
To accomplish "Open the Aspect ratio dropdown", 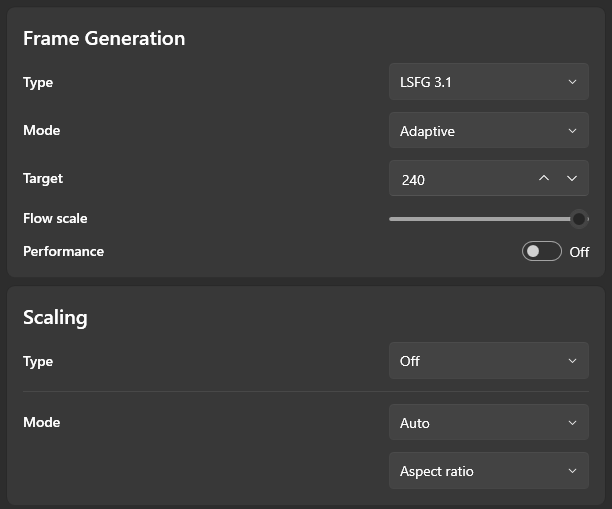I will click(x=489, y=470).
